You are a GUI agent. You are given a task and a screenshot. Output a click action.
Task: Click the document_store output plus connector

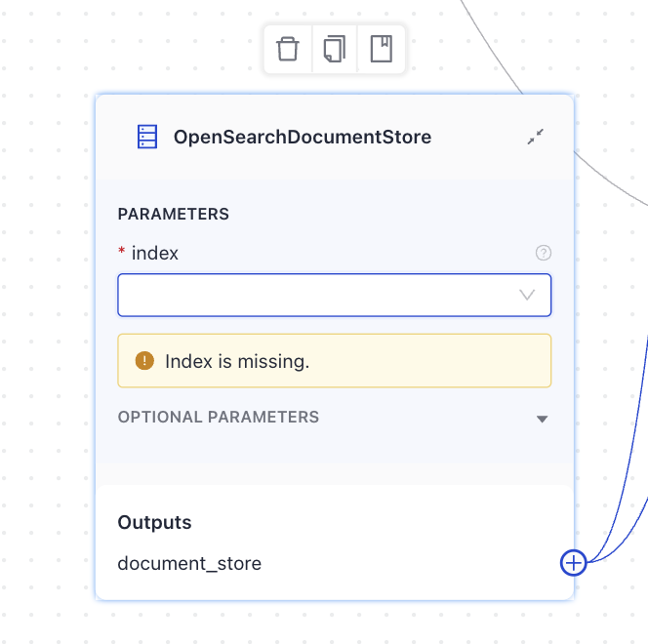573,563
